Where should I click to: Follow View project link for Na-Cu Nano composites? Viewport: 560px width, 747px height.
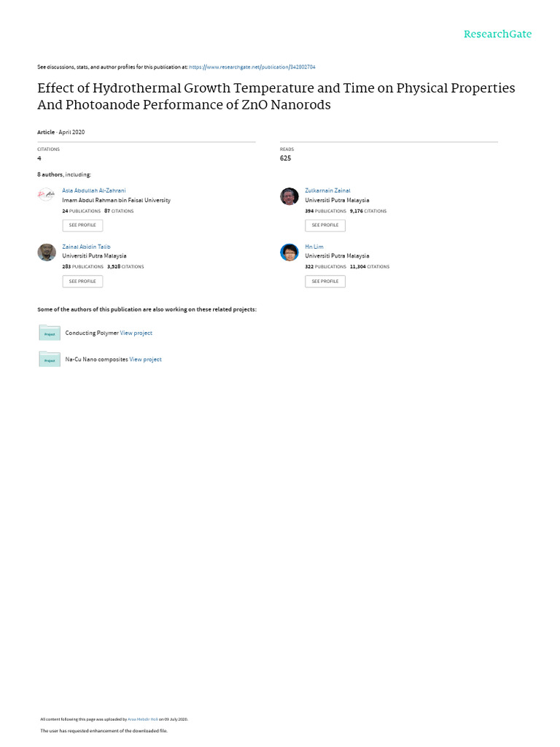(x=146, y=359)
